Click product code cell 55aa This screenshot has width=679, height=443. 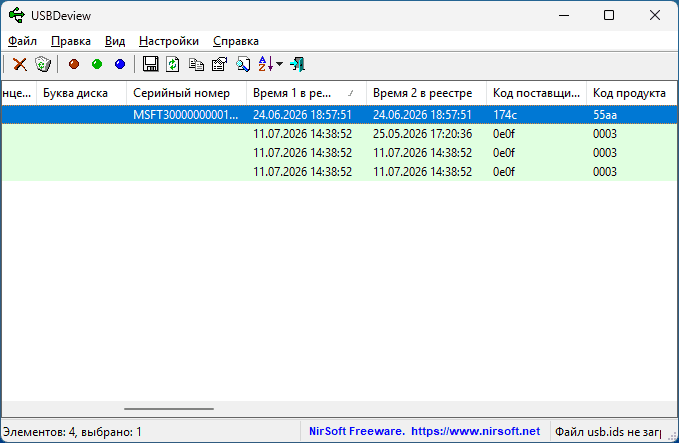coord(605,115)
